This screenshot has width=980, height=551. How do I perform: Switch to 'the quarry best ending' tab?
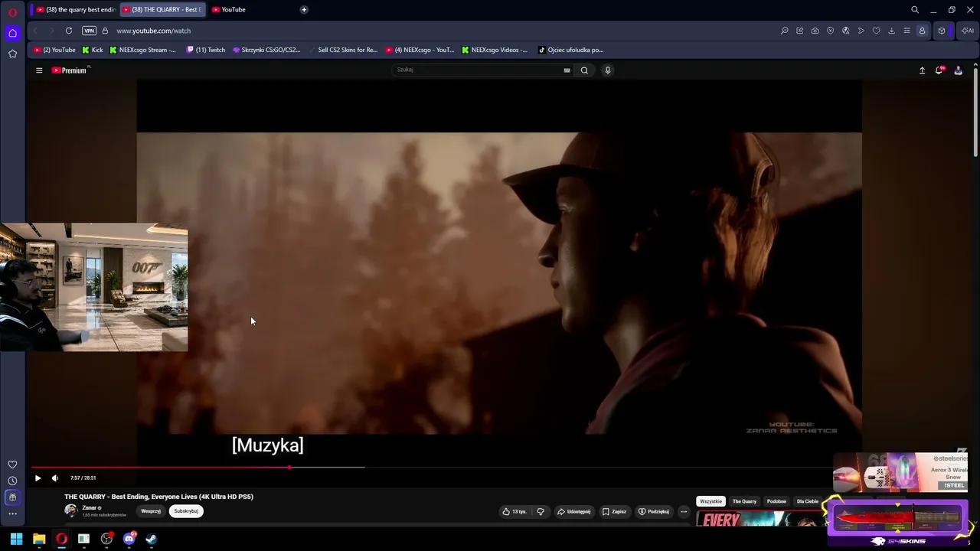click(76, 10)
